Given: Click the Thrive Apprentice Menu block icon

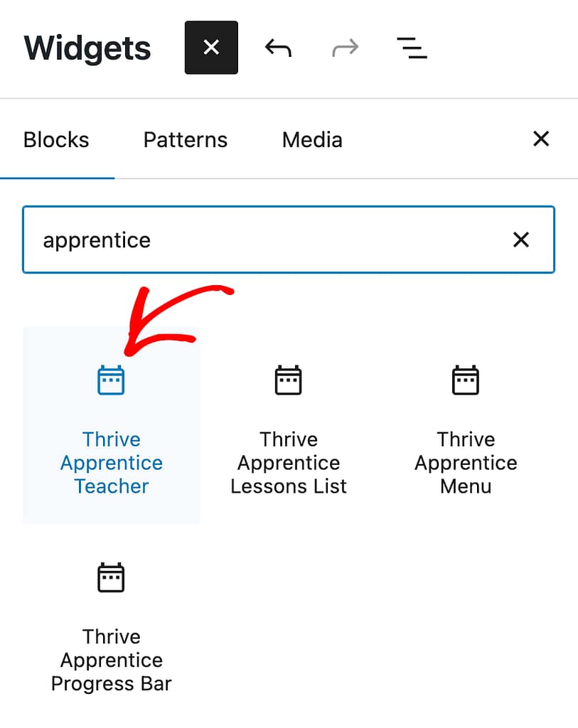Looking at the screenshot, I should pyautogui.click(x=466, y=380).
